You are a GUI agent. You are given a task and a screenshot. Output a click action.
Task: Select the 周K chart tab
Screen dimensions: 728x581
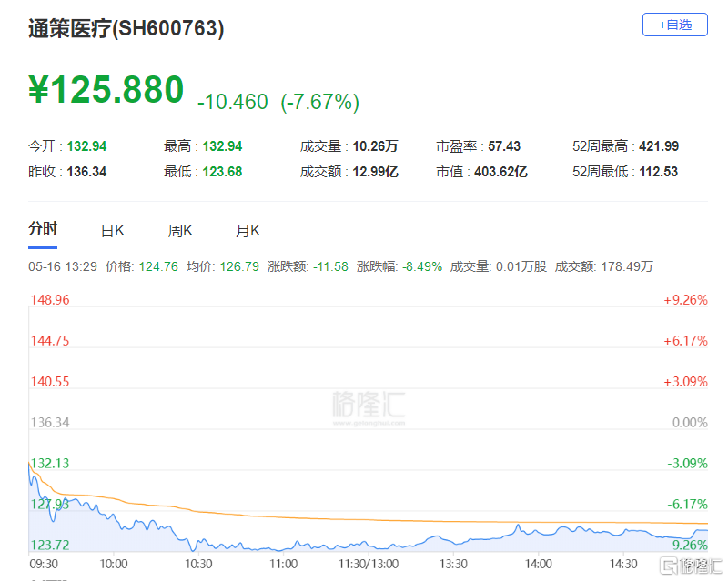coord(180,231)
